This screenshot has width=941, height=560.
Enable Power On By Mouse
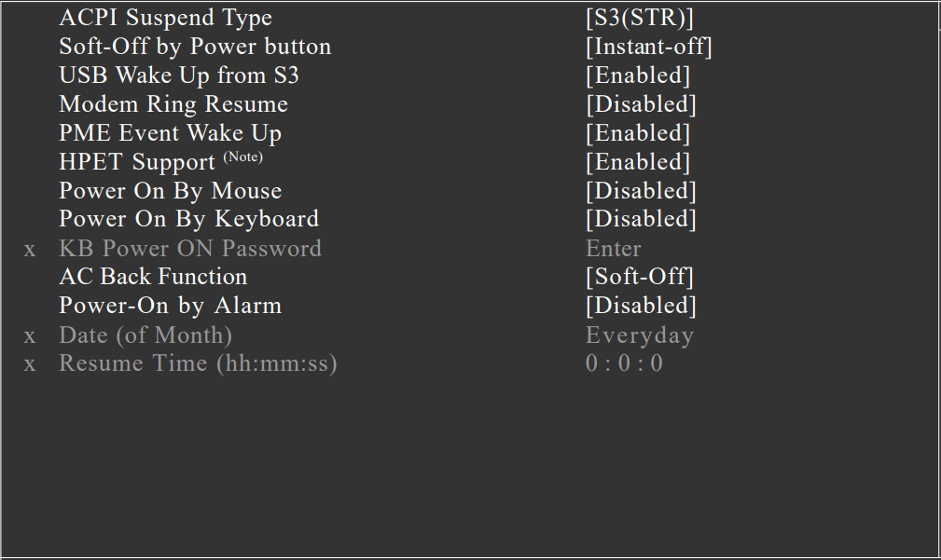coord(170,191)
